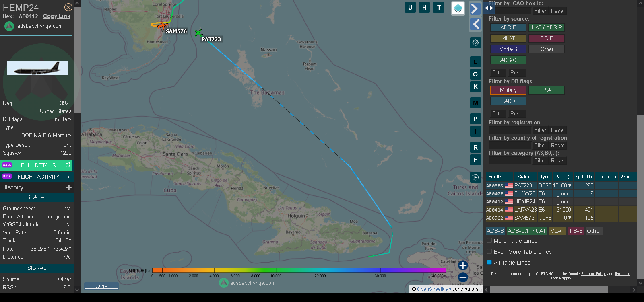Sort table by Spd. (kt) column header
The height and width of the screenshot is (302, 644).
[583, 177]
